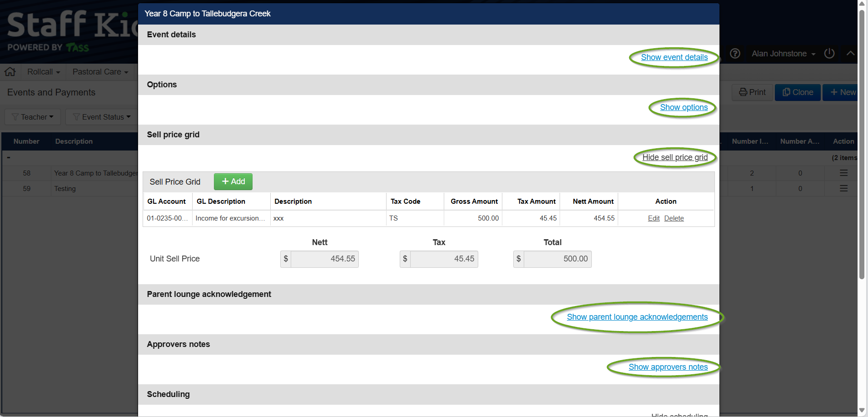Open the Alan Johnstone user dropdown
Image resolution: width=868 pixels, height=417 pixels.
pos(783,54)
